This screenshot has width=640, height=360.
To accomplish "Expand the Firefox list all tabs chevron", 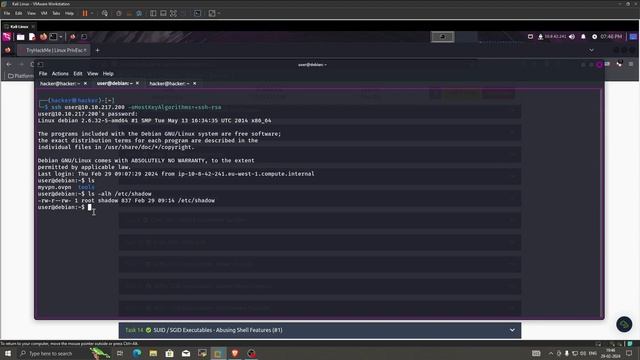I will click(x=591, y=50).
